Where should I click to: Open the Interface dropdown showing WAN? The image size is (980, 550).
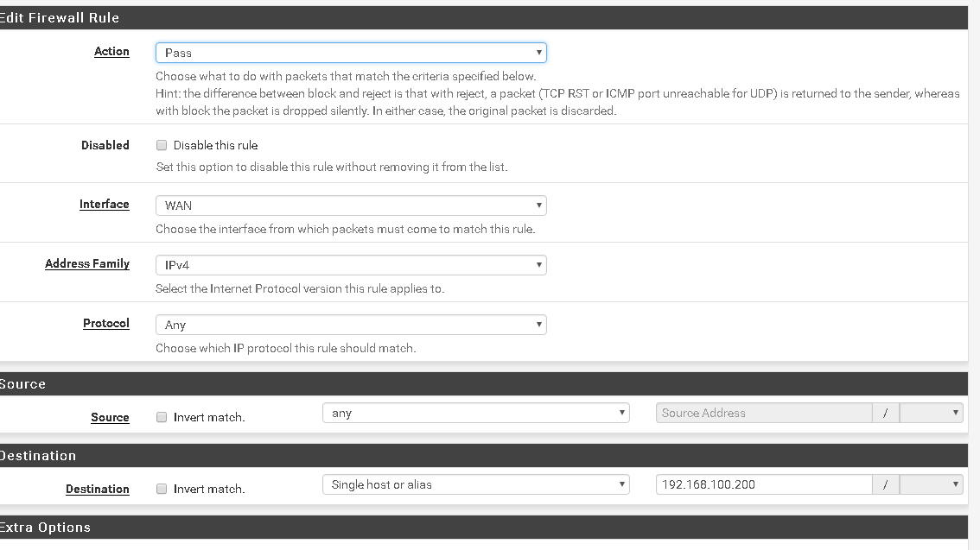[x=351, y=205]
